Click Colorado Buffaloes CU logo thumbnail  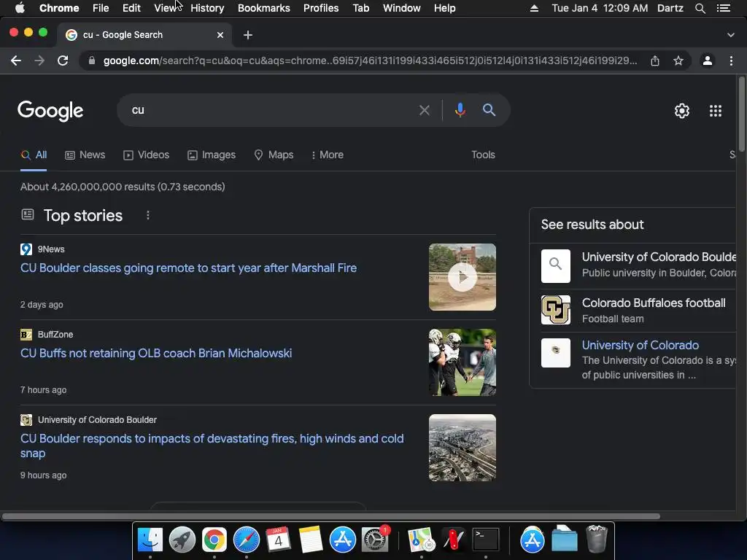click(555, 310)
